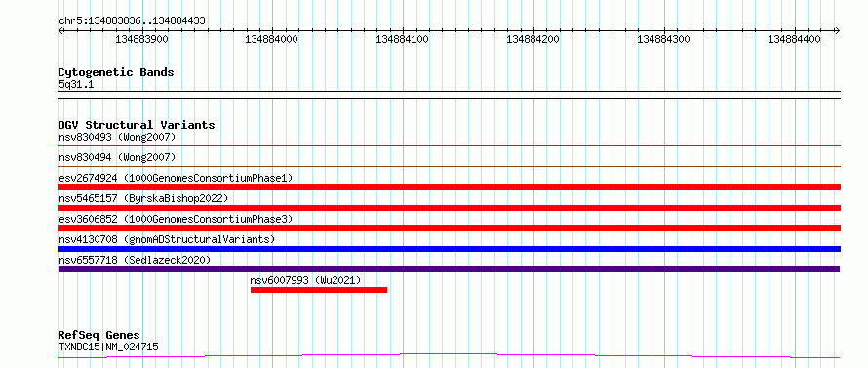Click the DGV Structural Variants track heading
The height and width of the screenshot is (368, 868).
pos(137,125)
